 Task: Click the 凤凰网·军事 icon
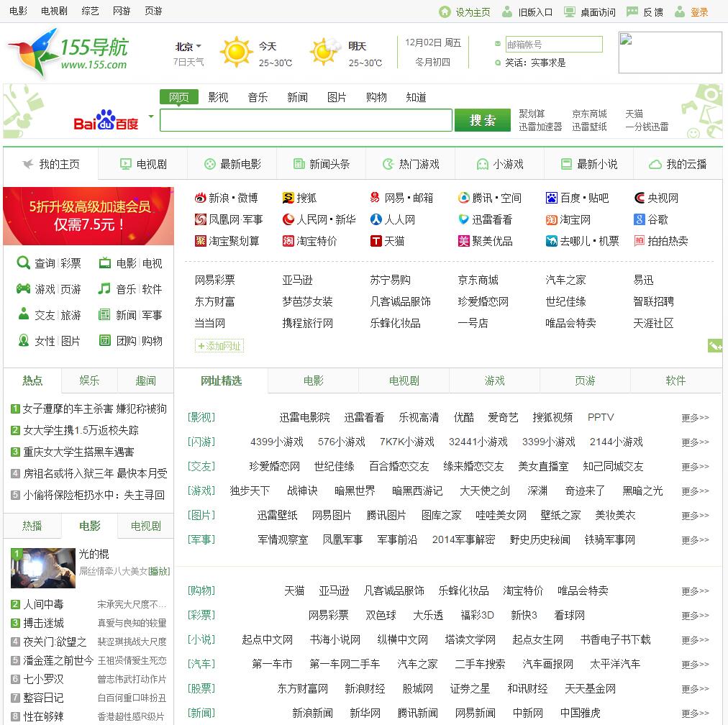(x=200, y=219)
